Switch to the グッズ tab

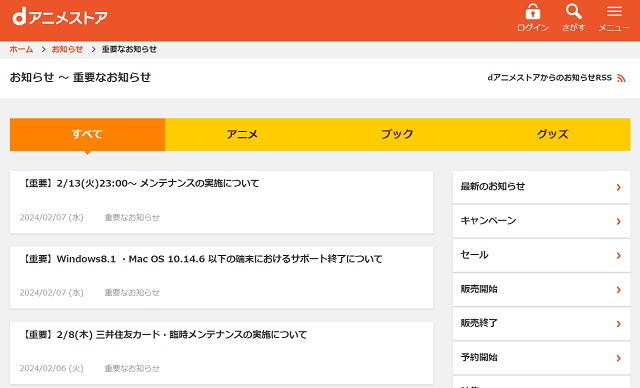pyautogui.click(x=553, y=134)
